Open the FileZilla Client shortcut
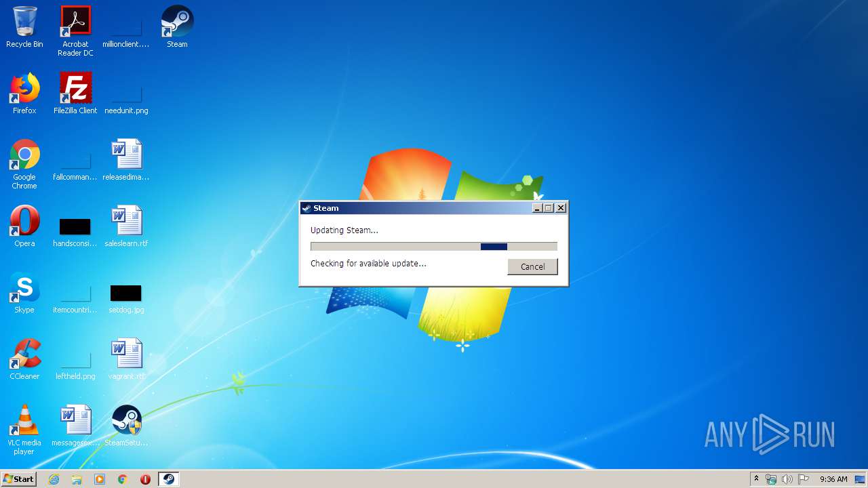Image resolution: width=868 pixels, height=488 pixels. 75,94
